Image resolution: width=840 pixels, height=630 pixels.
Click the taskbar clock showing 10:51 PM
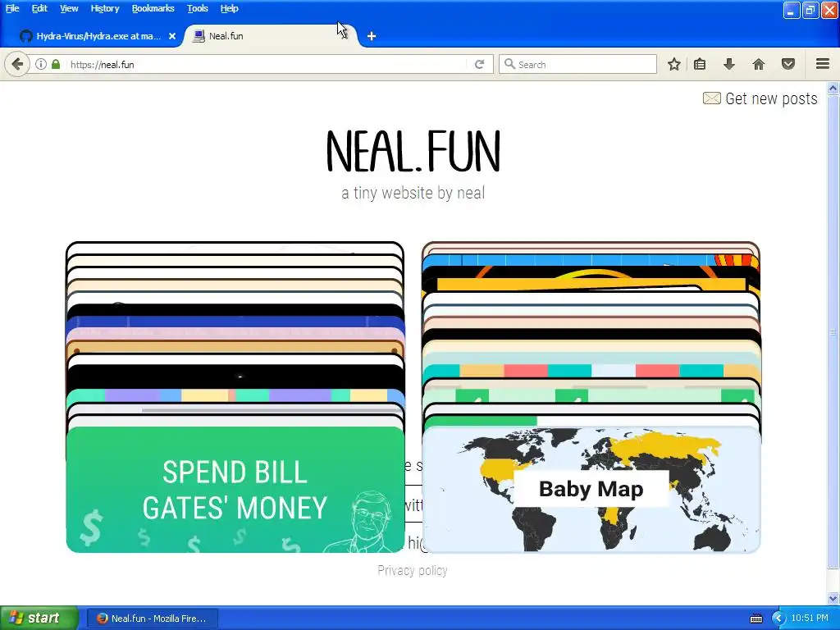[810, 619]
